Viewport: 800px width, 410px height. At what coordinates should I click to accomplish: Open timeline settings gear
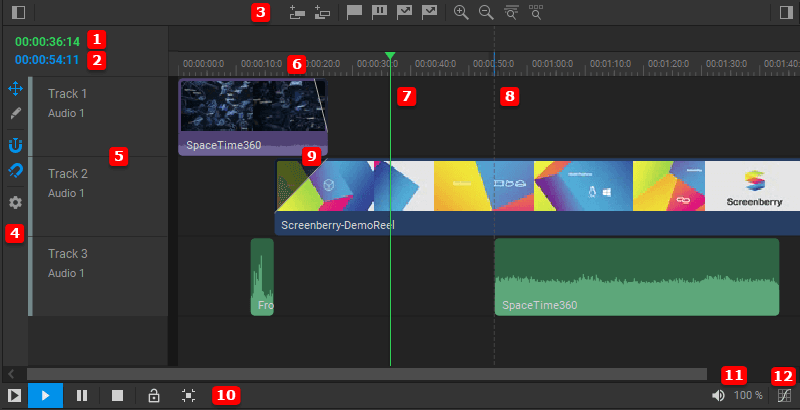click(x=15, y=202)
